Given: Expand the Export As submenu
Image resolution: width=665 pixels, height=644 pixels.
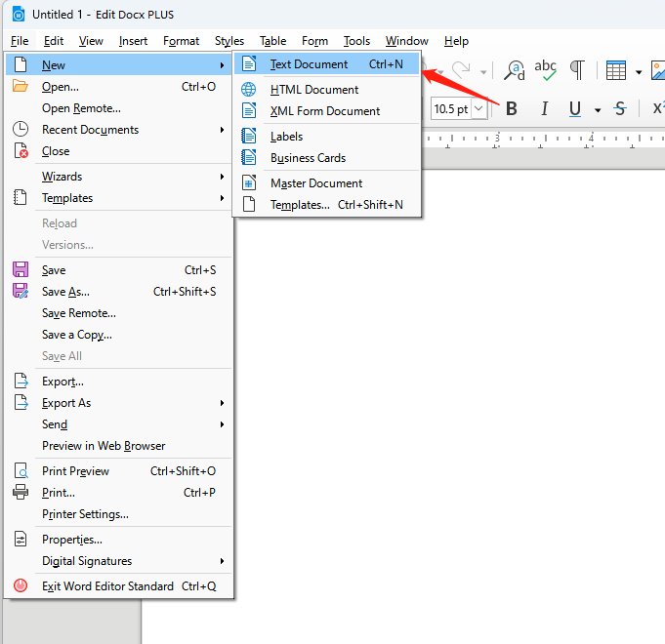Looking at the screenshot, I should pos(119,403).
